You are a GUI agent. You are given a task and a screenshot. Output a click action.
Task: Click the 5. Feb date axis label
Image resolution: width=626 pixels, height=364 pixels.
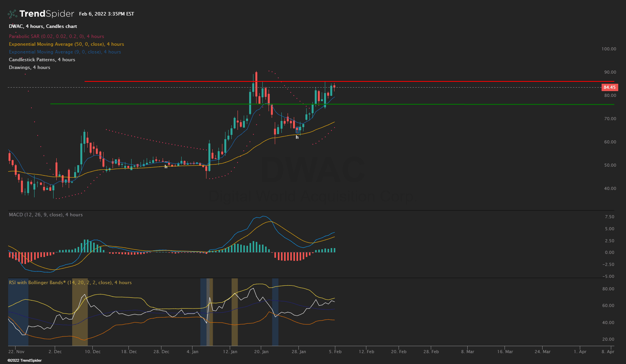pos(335,352)
